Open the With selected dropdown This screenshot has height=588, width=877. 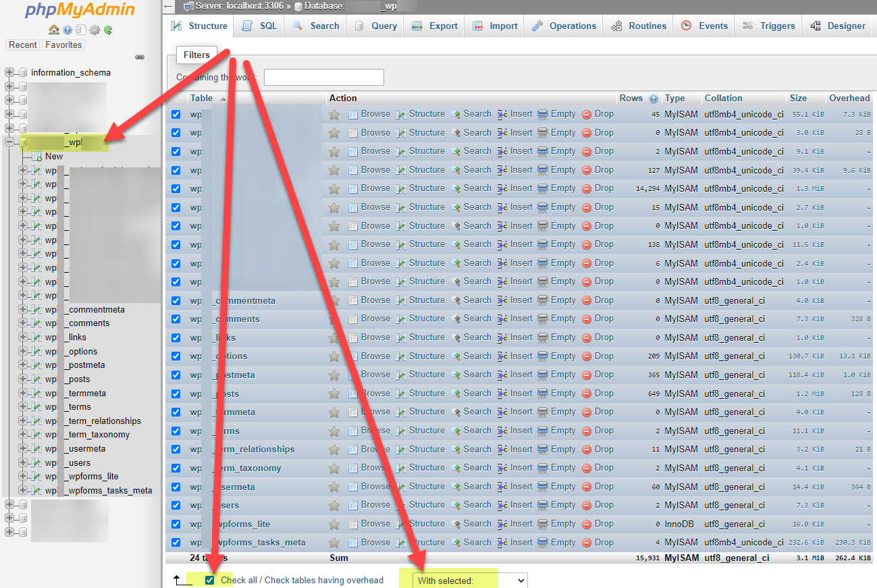(470, 581)
